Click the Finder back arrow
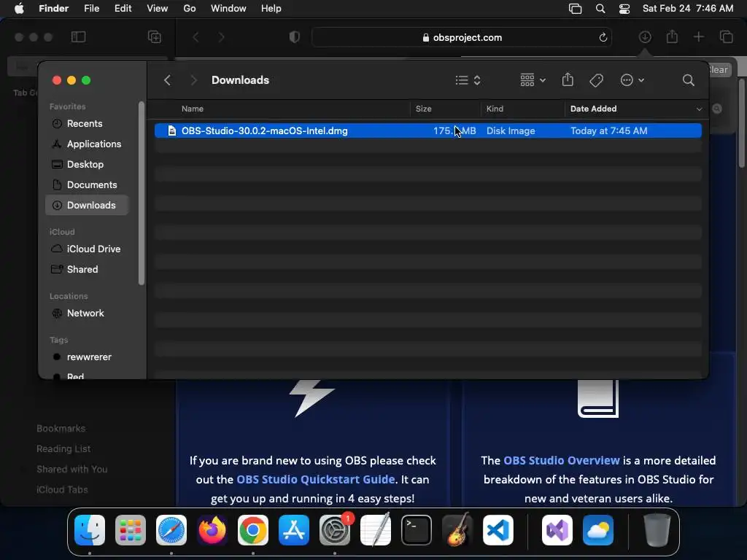 click(x=167, y=80)
